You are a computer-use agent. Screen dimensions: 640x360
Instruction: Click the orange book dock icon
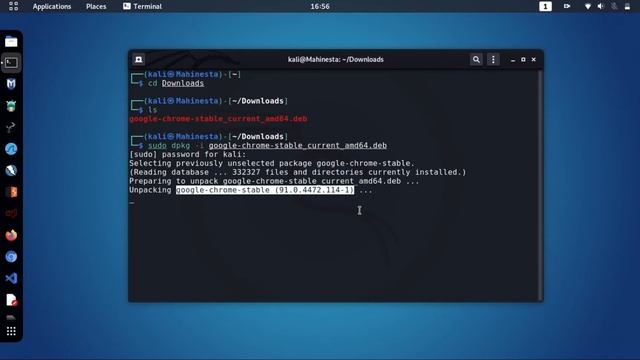[x=11, y=192]
